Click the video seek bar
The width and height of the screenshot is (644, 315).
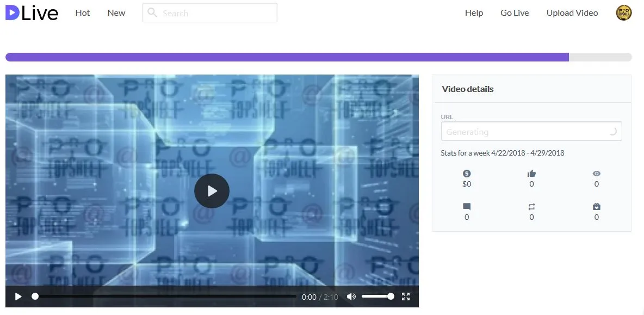click(164, 296)
